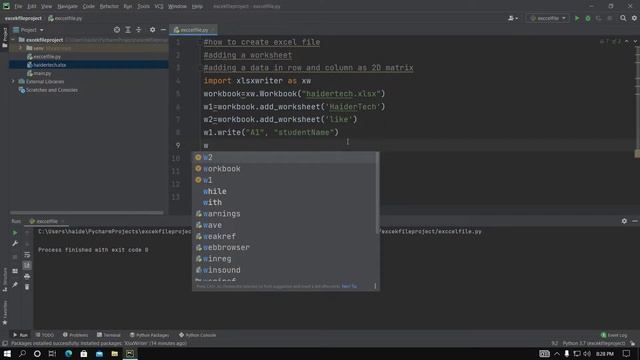Screen dimensions: 640x360
Task: Open the Navigate menu
Action: coord(67,7)
